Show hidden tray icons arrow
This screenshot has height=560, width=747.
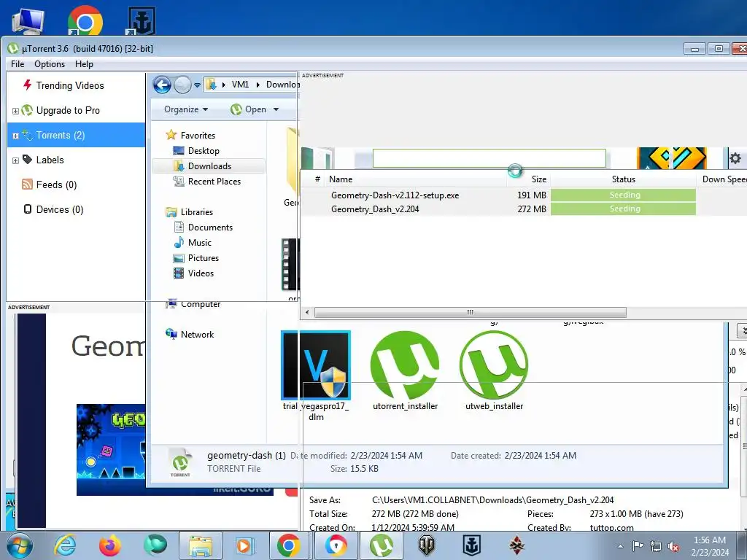(x=620, y=546)
